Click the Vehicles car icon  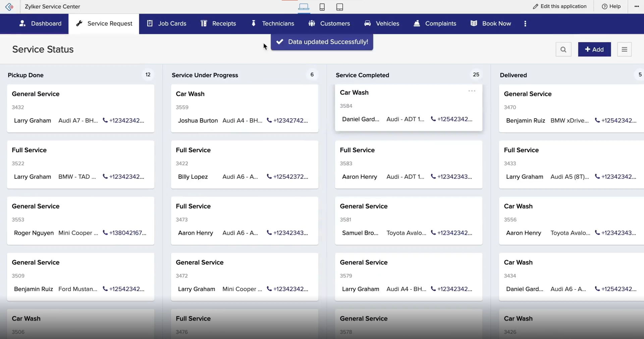[368, 23]
